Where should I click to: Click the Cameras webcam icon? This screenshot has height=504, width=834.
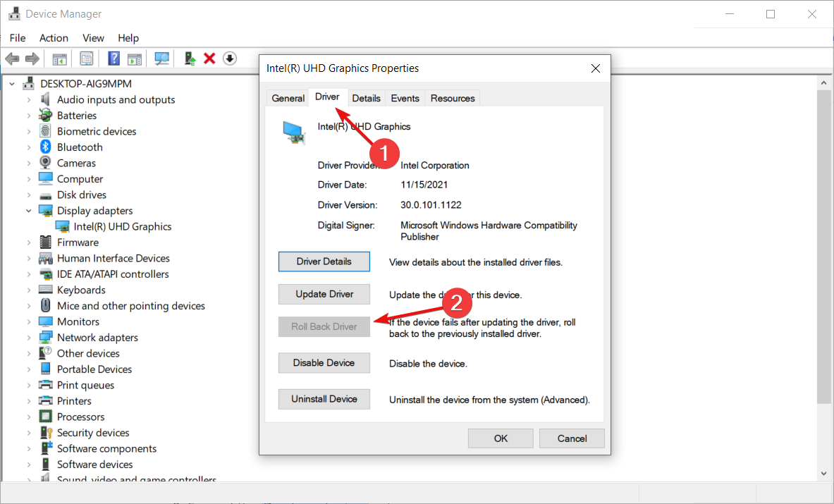46,163
